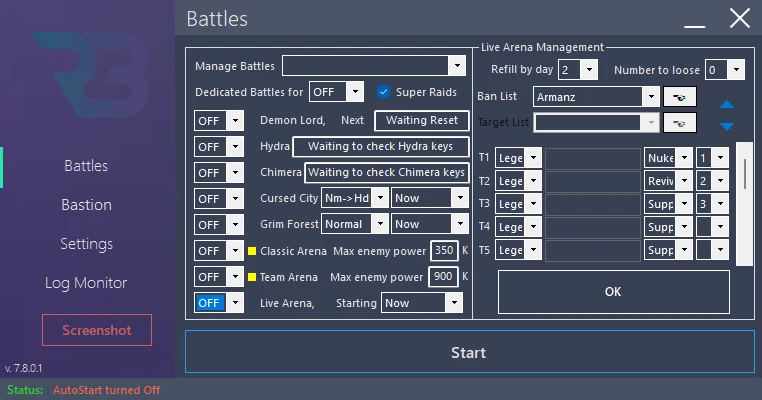Image resolution: width=762 pixels, height=400 pixels.
Task: Open the Ban List Armanz dropdown
Action: (596, 97)
